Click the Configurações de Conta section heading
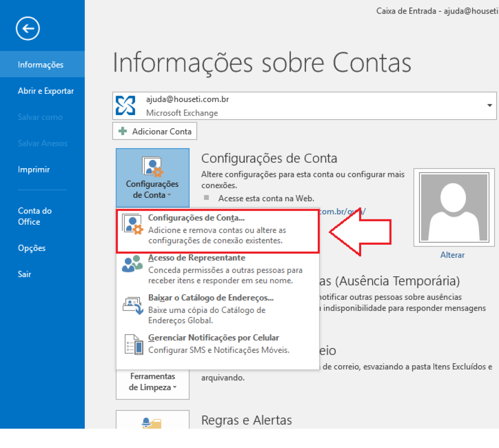Viewport: 499px width, 448px height. [269, 158]
